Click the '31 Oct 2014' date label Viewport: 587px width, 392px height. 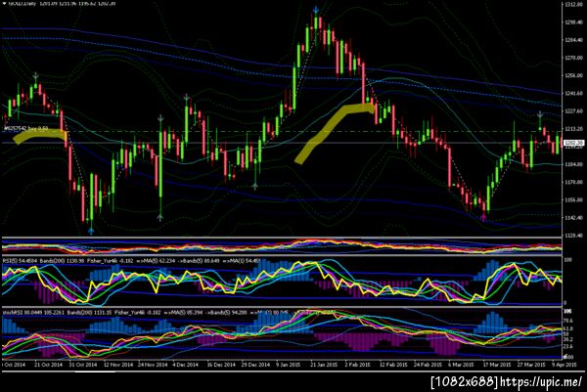[x=83, y=365]
